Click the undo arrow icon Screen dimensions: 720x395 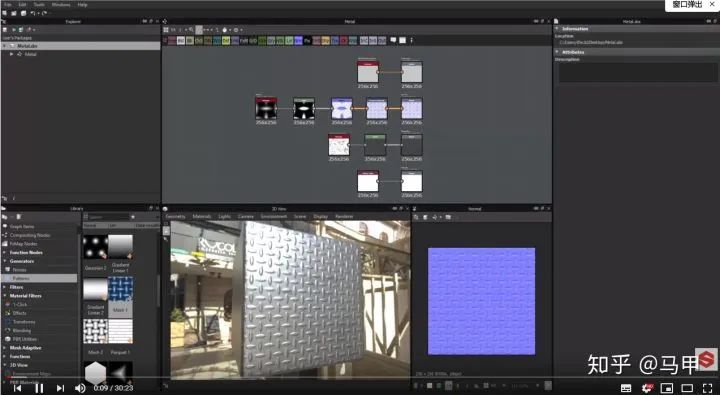[33, 13]
